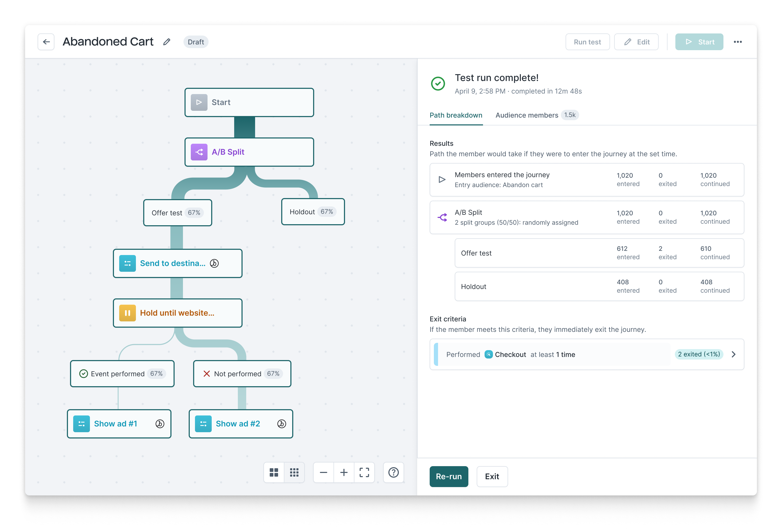Image resolution: width=782 pixels, height=532 pixels.
Task: Open the help question mark icon
Action: 393,472
